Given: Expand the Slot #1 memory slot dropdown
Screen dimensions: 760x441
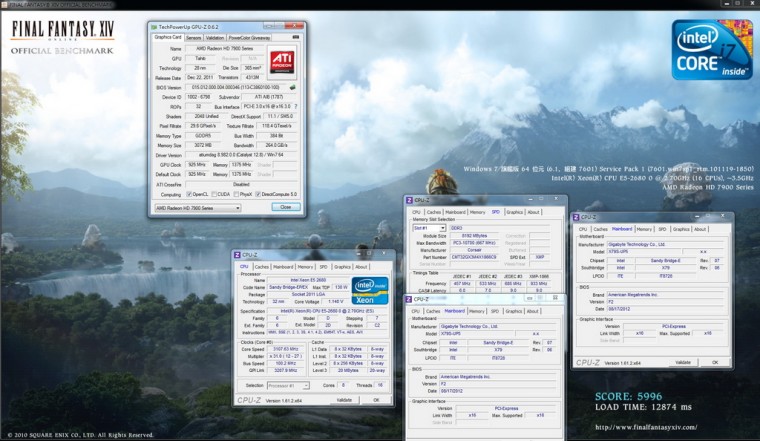Looking at the screenshot, I should [x=430, y=227].
